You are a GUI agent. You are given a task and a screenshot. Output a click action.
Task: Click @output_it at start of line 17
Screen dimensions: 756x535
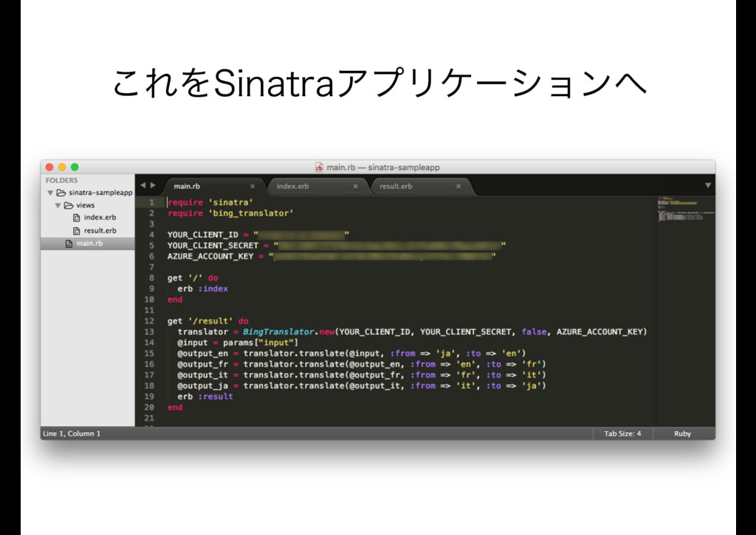(202, 375)
